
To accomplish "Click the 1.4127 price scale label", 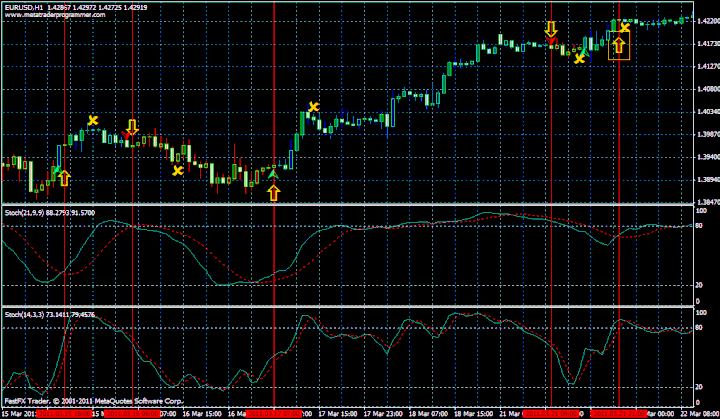I will (x=708, y=66).
